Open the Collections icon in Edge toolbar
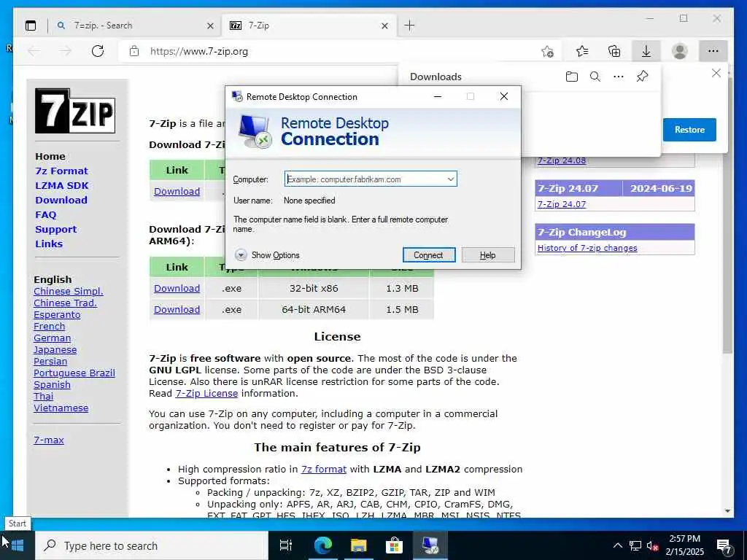747x560 pixels. tap(614, 51)
